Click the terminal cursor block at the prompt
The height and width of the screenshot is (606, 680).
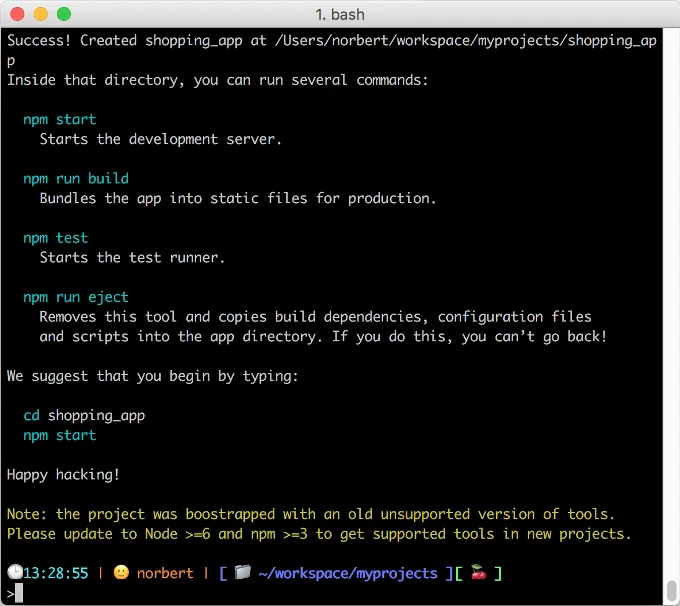(x=19, y=593)
